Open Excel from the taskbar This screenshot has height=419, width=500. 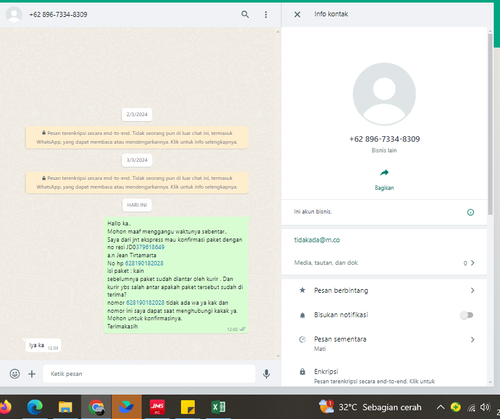click(x=218, y=407)
